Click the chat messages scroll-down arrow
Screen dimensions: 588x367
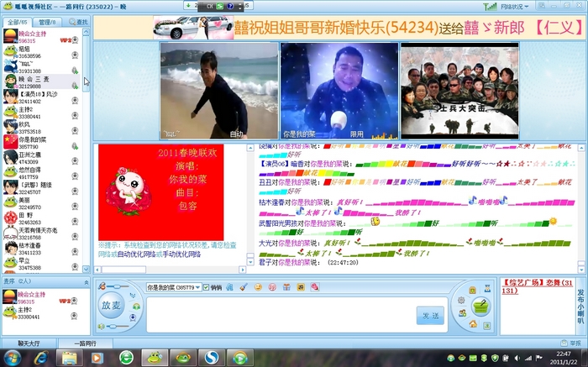click(581, 269)
